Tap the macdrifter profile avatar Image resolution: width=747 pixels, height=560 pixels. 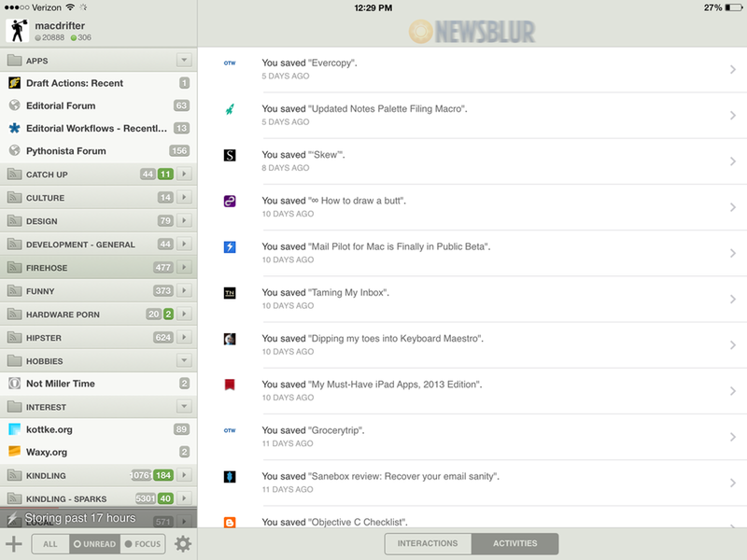pos(18,31)
